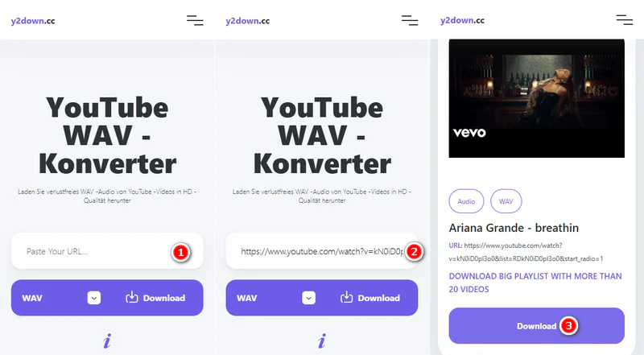Click the red step 2 marker

(x=414, y=252)
